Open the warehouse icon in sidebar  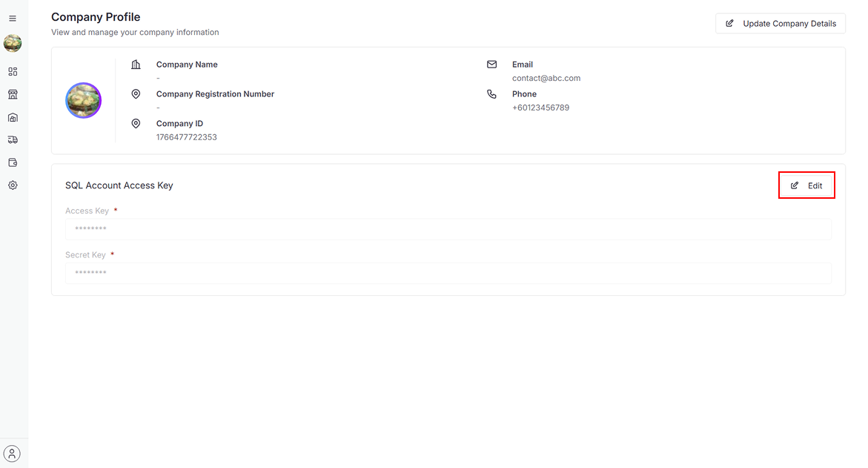[13, 117]
